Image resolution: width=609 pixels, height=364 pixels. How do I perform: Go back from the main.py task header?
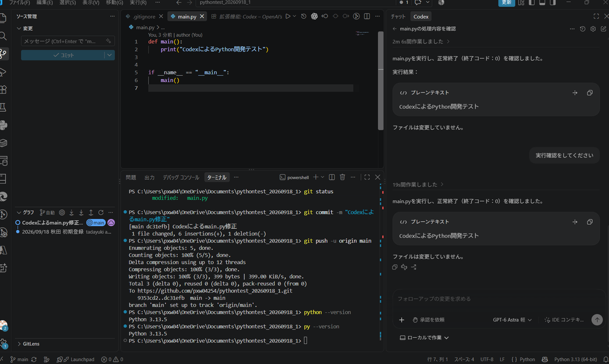click(x=395, y=29)
